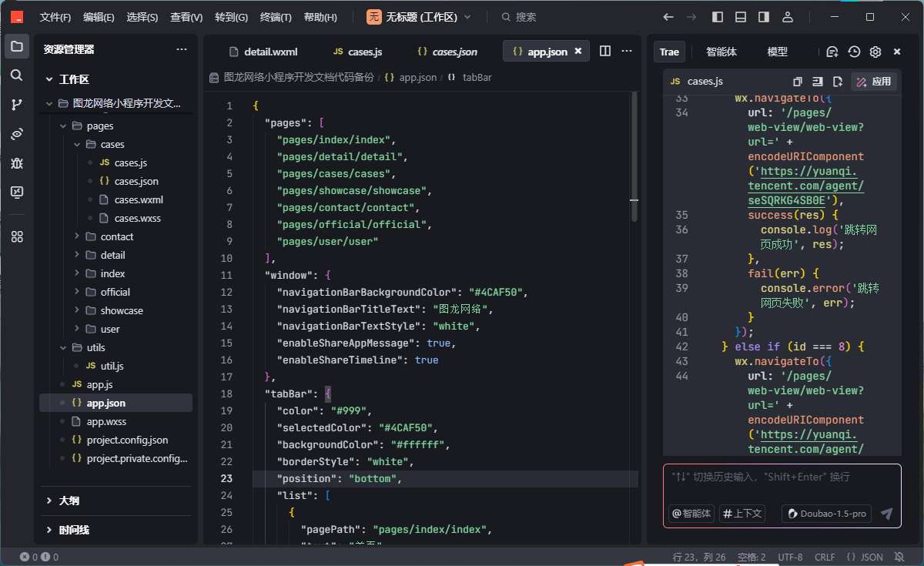Viewport: 924px width, 566px height.
Task: Open the Extensions grid icon in activity bar
Action: [x=17, y=236]
